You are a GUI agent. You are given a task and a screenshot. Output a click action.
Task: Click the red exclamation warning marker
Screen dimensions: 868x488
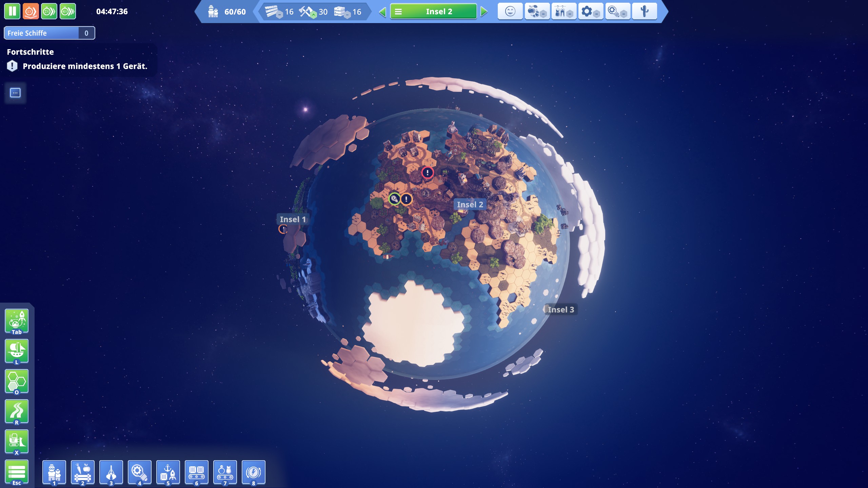point(427,172)
